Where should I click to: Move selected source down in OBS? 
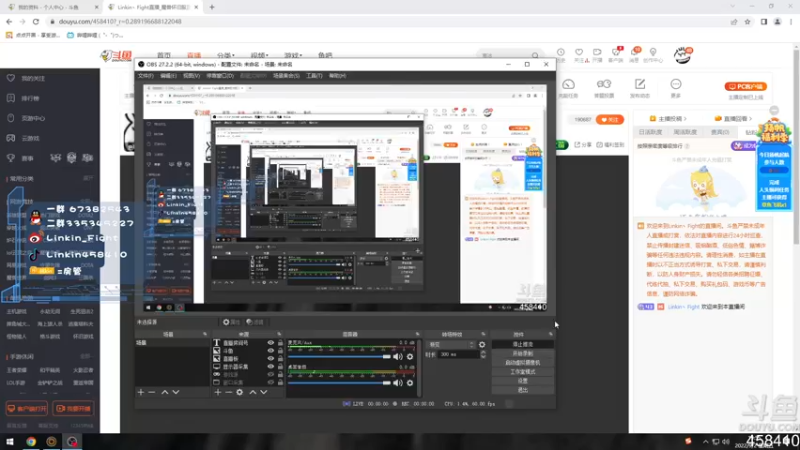point(264,392)
